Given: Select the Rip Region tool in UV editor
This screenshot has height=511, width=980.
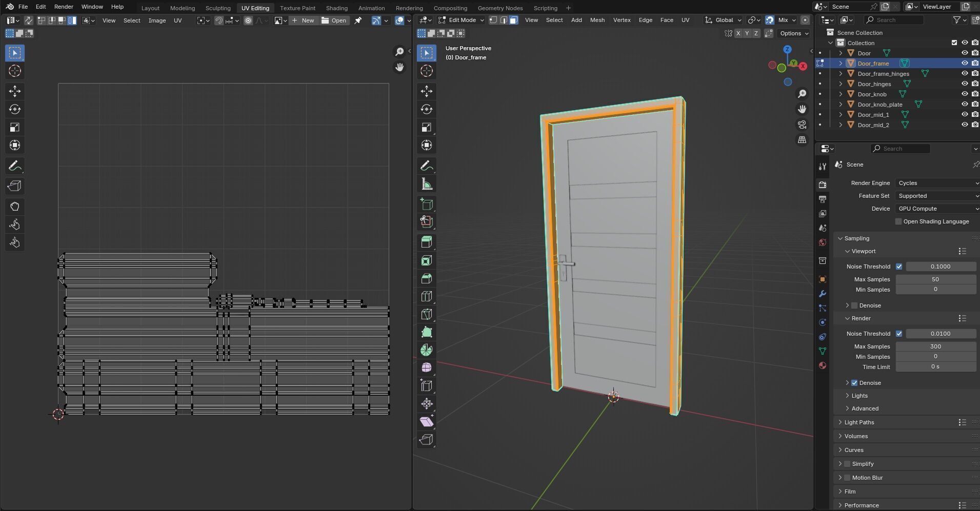Looking at the screenshot, I should click(14, 186).
